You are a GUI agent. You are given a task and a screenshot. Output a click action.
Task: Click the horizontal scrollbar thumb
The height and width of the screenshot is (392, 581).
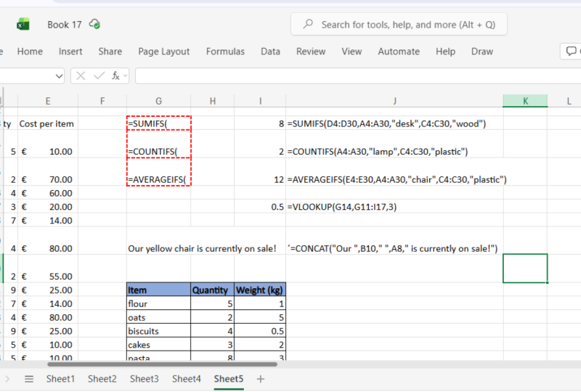coord(162,364)
